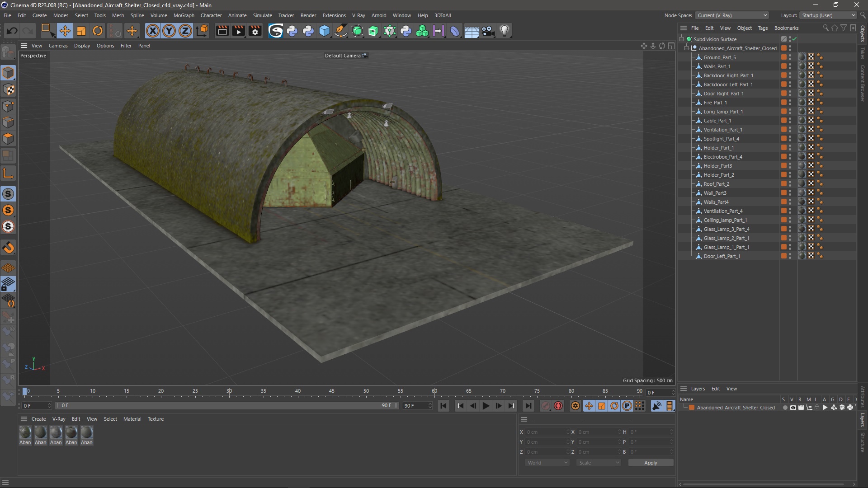This screenshot has width=868, height=488.
Task: Open Object Manager Tags menu
Action: pyautogui.click(x=763, y=28)
